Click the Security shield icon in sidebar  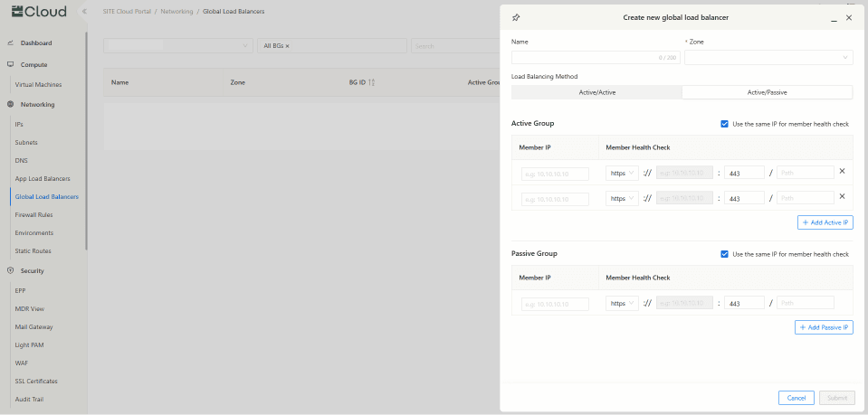click(x=10, y=270)
